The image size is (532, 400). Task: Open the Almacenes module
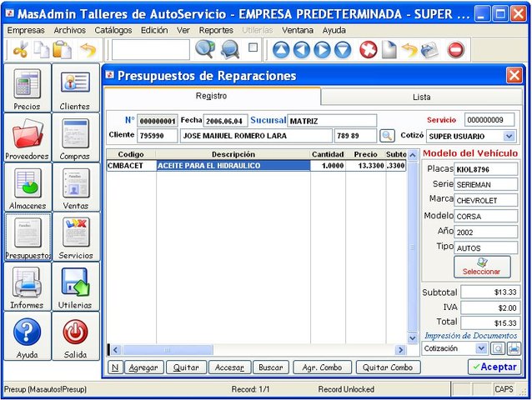[x=28, y=187]
